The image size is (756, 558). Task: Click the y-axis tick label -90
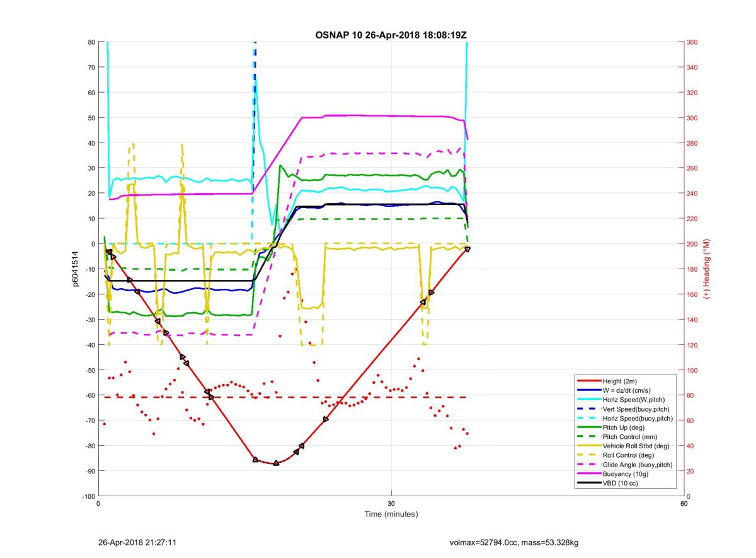pos(89,471)
